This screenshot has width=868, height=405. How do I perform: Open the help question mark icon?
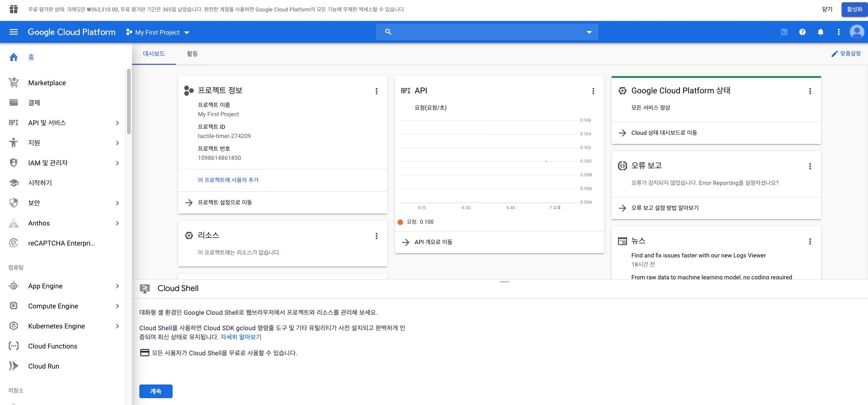pyautogui.click(x=802, y=32)
